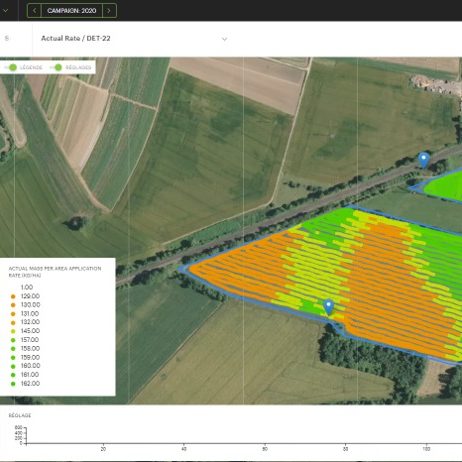Click legend value 130.00

pos(30,305)
